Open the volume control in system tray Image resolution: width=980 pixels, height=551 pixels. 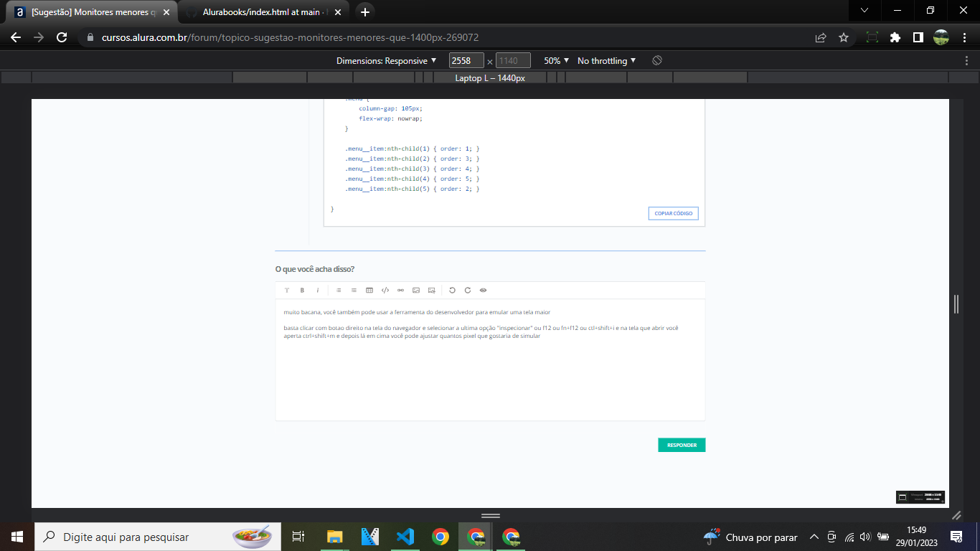click(x=865, y=537)
